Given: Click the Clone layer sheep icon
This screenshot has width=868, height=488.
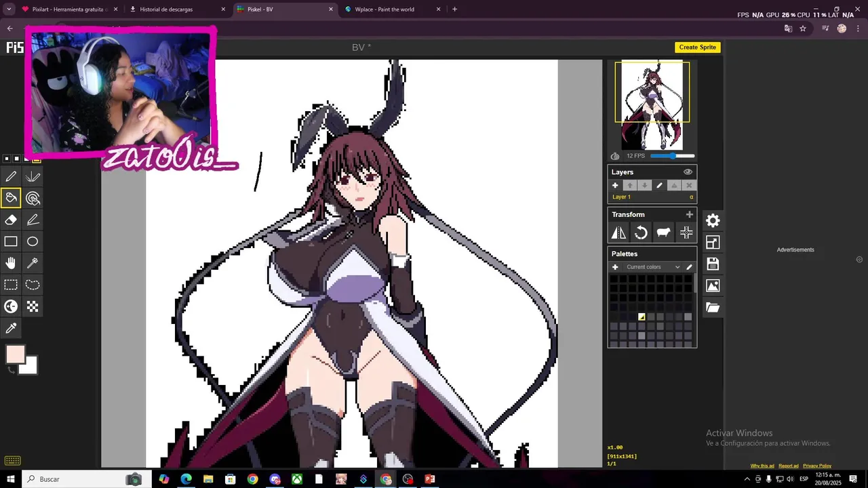Looking at the screenshot, I should click(x=663, y=233).
